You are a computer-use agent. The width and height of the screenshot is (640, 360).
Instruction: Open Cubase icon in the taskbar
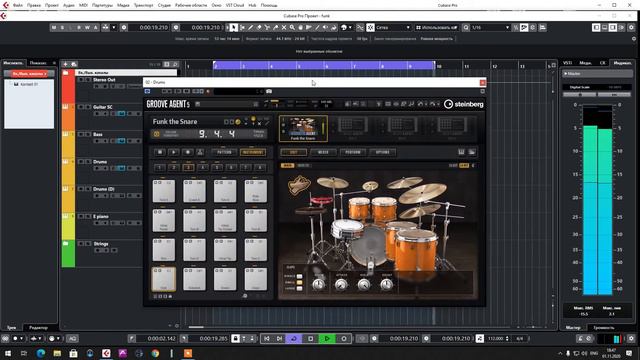(106, 353)
